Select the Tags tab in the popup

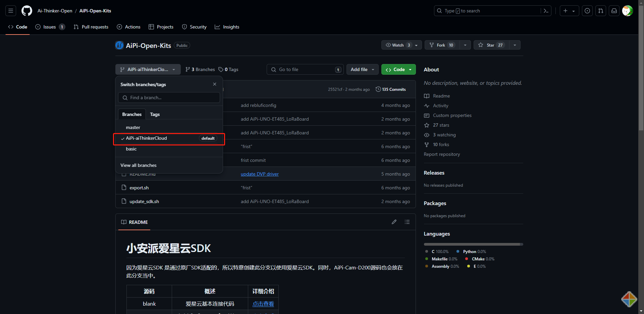[x=155, y=114]
